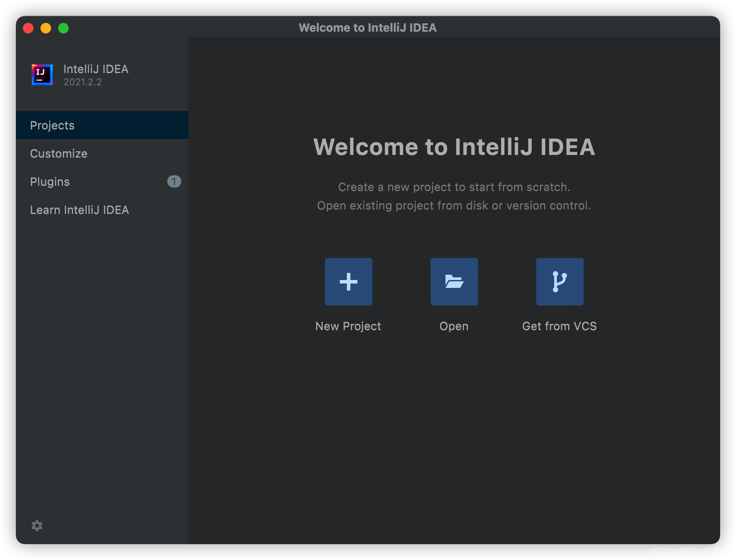Select the Projects tab
This screenshot has height=560, width=736.
tap(102, 125)
